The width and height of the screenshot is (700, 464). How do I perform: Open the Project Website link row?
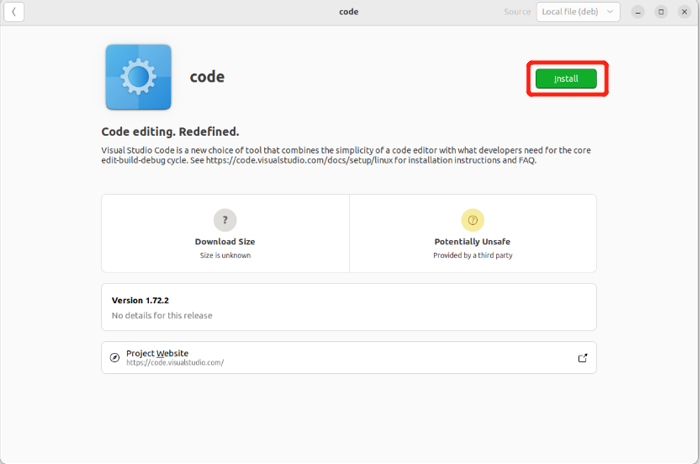tap(349, 358)
